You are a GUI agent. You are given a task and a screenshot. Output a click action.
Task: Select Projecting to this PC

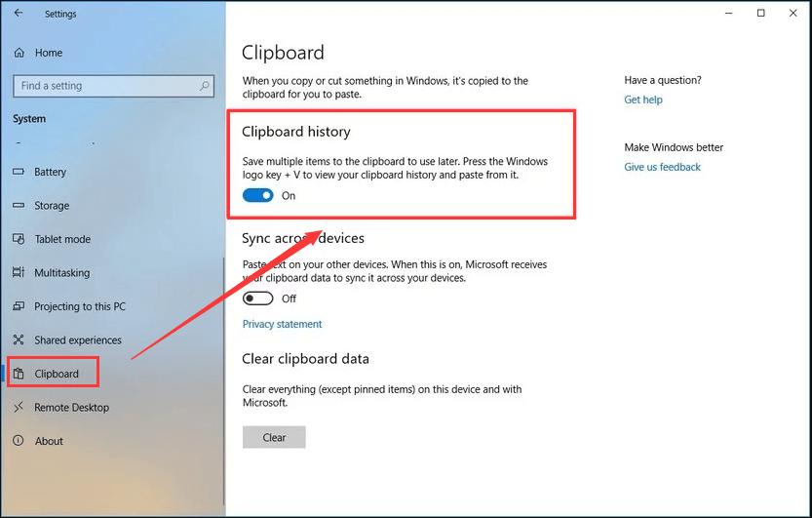pyautogui.click(x=80, y=306)
